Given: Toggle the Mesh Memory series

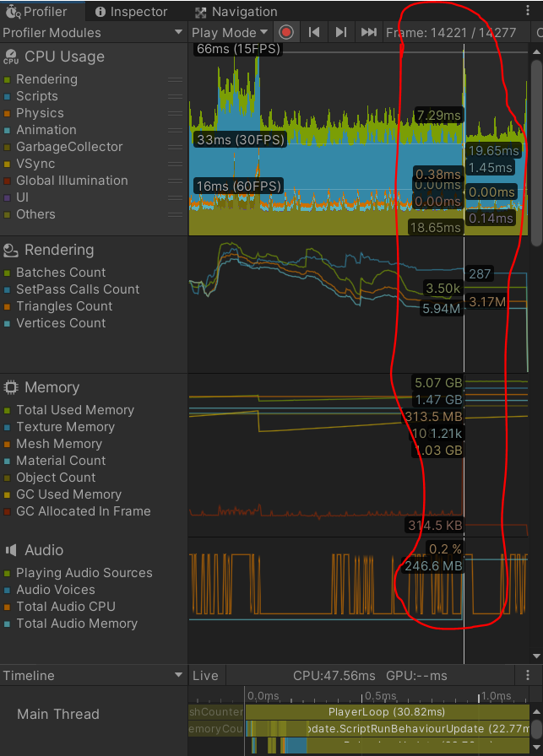Looking at the screenshot, I should pos(7,444).
